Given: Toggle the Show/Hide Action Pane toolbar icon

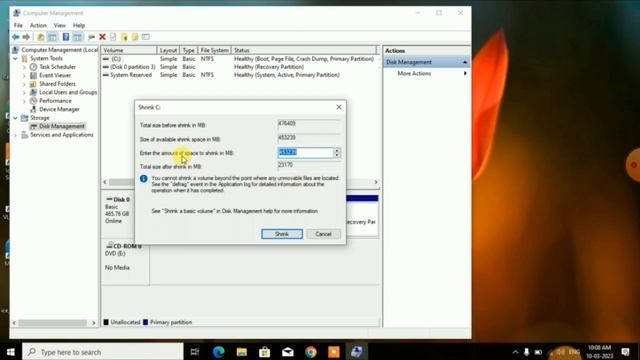Looking at the screenshot, I should click(x=78, y=37).
